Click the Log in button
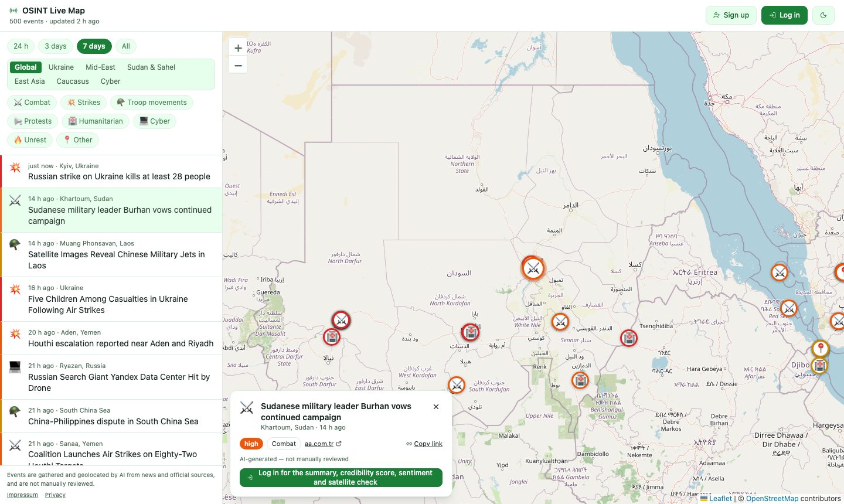The height and width of the screenshot is (504, 844). pos(784,15)
